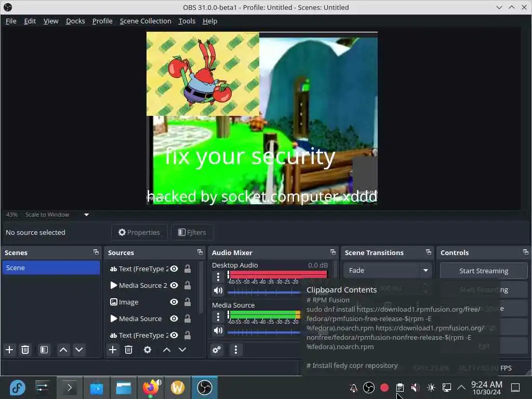Click the OBS Studio taskbar entry
The width and height of the screenshot is (532, 399).
pyautogui.click(x=205, y=388)
